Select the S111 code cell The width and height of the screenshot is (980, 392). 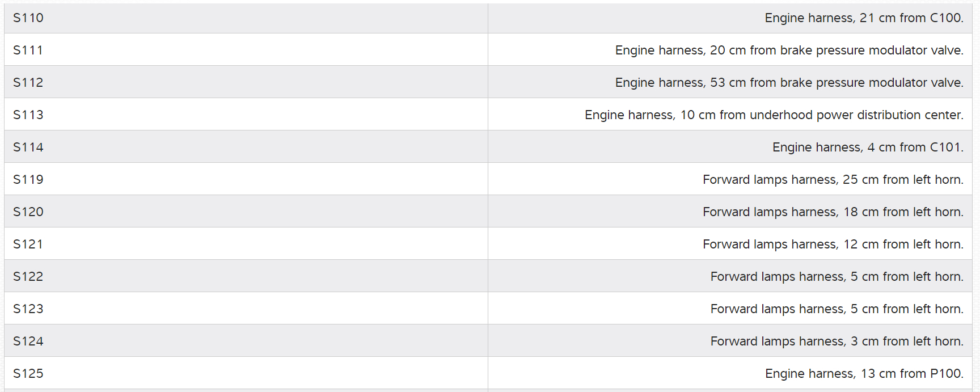click(28, 50)
